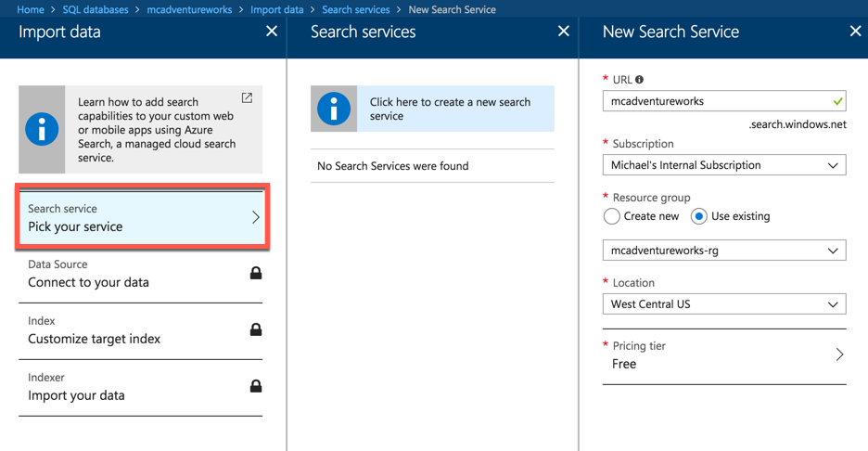Close the Import data panel
868x451 pixels.
click(x=272, y=32)
